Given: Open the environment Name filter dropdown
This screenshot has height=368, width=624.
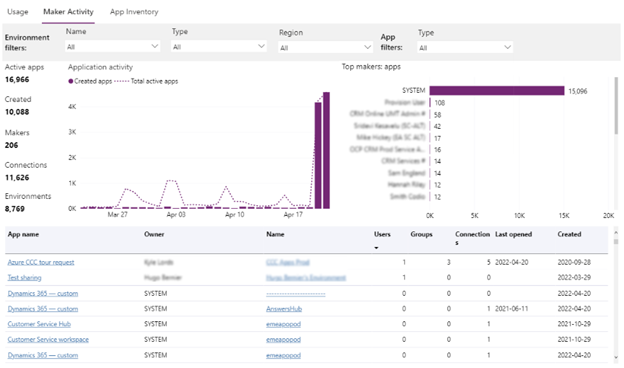Looking at the screenshot, I should click(113, 47).
